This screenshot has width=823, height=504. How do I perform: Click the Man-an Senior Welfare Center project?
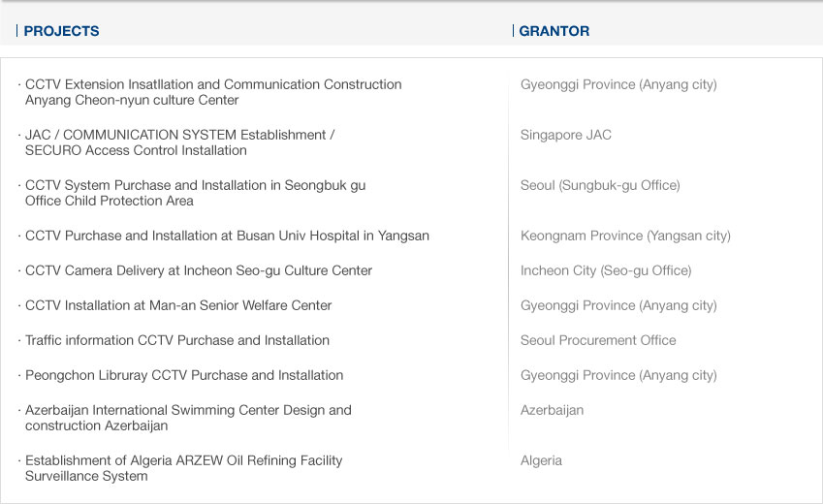178,305
